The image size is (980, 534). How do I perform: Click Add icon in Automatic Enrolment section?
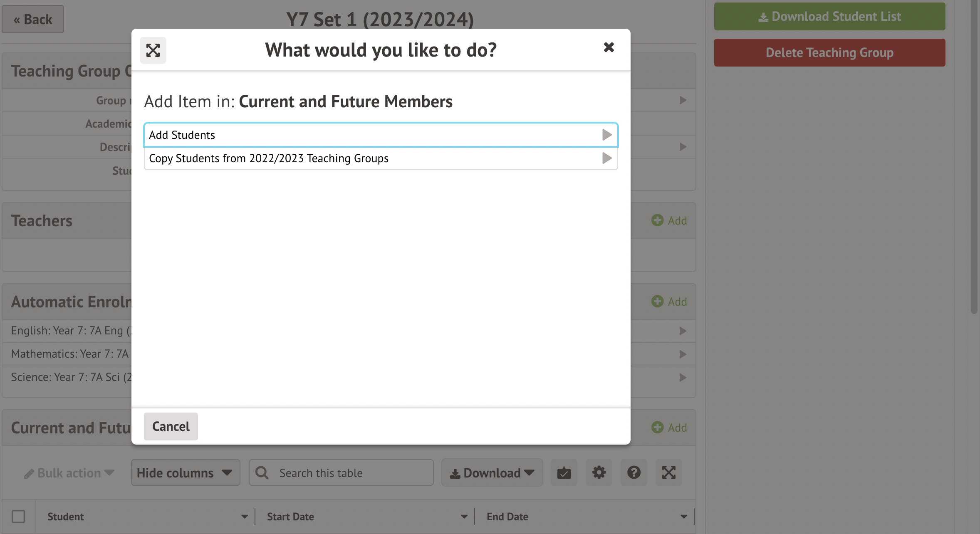[669, 302]
